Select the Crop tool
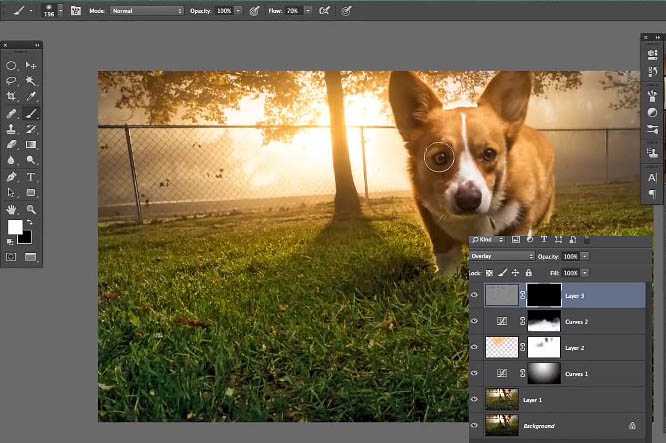This screenshot has height=443, width=666. (12, 97)
